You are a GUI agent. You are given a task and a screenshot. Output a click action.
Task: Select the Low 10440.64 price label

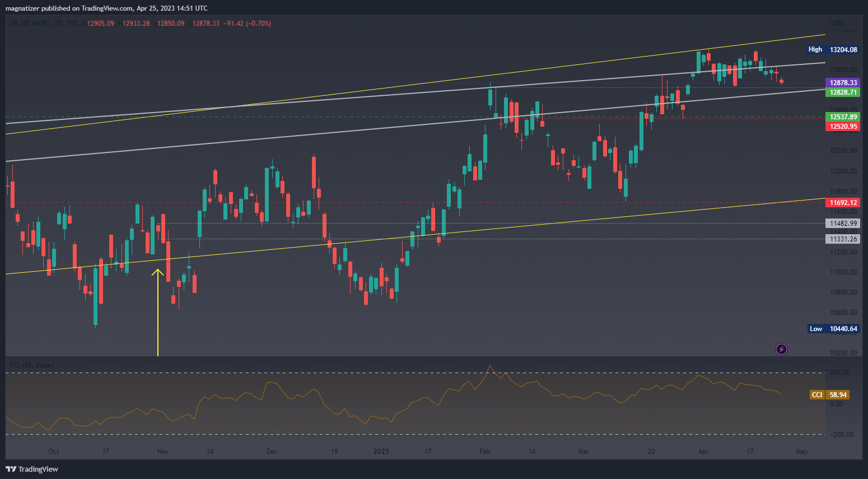pyautogui.click(x=833, y=329)
